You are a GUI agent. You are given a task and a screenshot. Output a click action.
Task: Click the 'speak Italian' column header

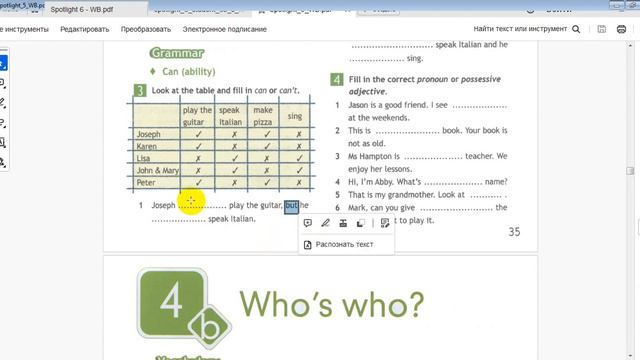point(230,116)
